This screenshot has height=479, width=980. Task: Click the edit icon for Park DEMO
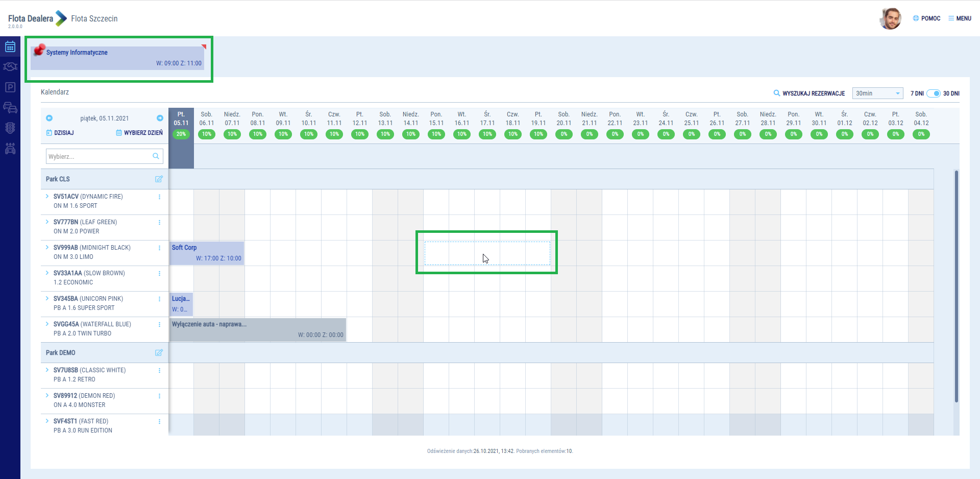[159, 353]
